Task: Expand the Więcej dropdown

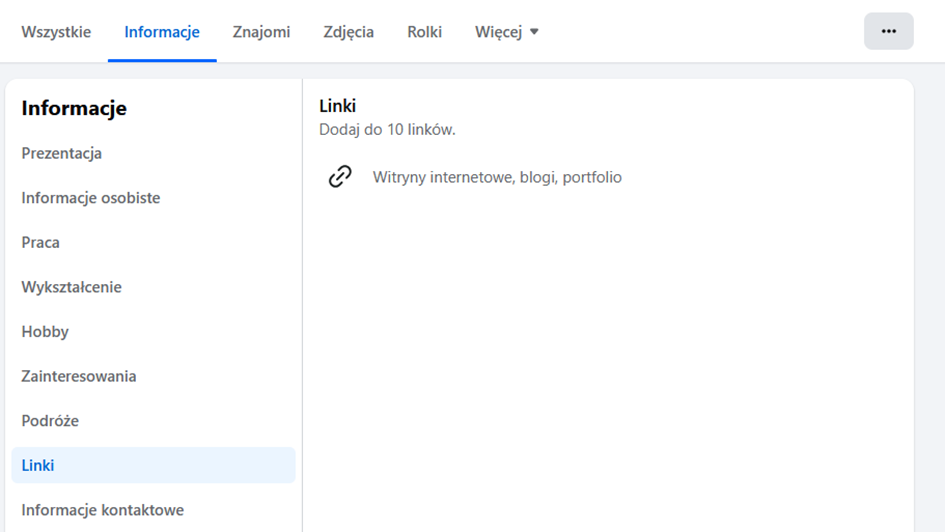Action: [507, 32]
